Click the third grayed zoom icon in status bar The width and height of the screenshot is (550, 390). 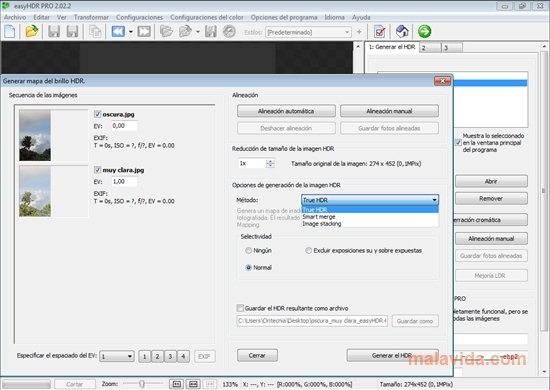tap(210, 384)
